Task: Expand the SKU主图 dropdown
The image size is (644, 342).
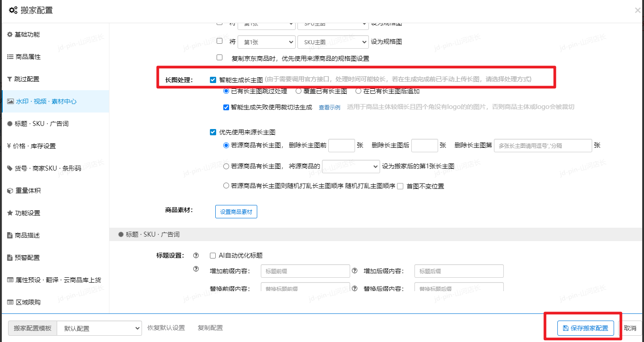Action: pyautogui.click(x=333, y=42)
